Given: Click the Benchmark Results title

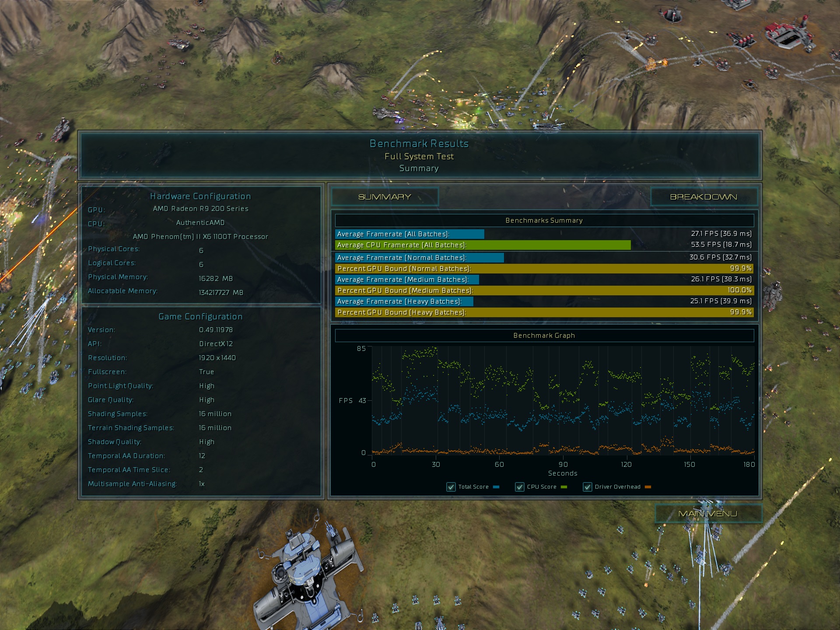Looking at the screenshot, I should 419,143.
